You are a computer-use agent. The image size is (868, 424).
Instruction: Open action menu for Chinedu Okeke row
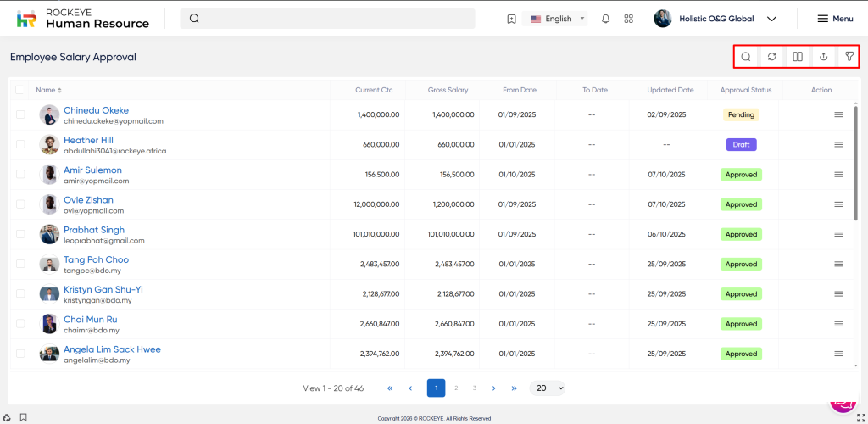coord(838,114)
